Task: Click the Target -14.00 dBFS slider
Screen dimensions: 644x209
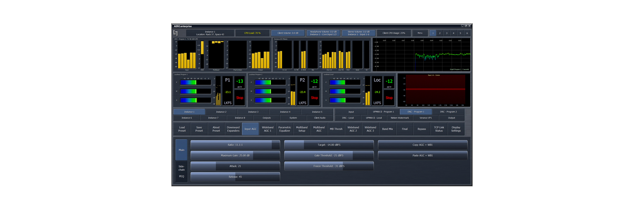Action: [x=329, y=145]
